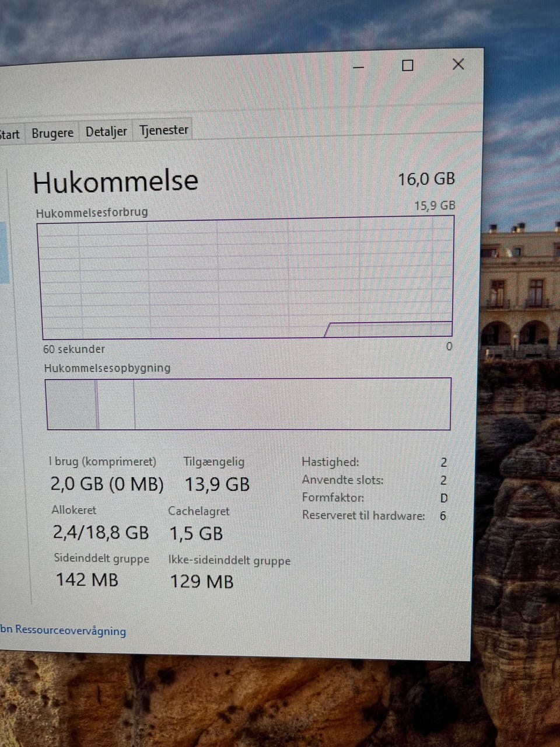Select the Tjenester tab

(x=164, y=130)
